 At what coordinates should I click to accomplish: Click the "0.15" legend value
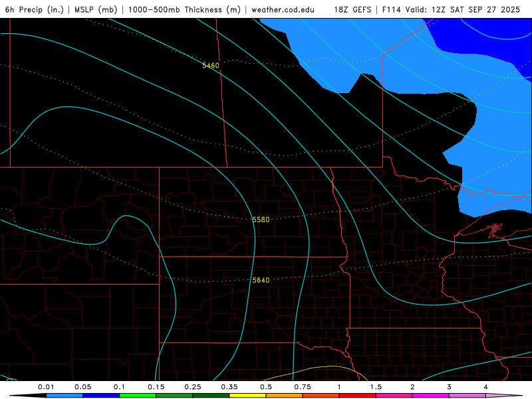point(156,387)
